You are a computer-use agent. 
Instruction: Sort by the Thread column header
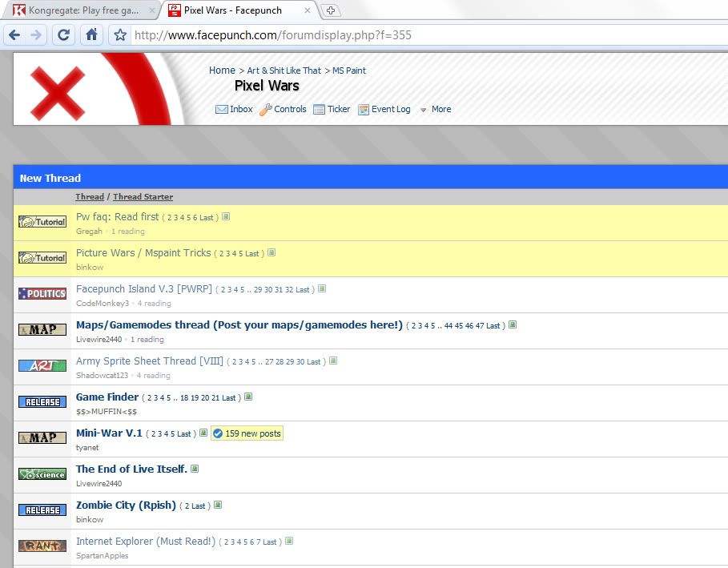(x=90, y=196)
